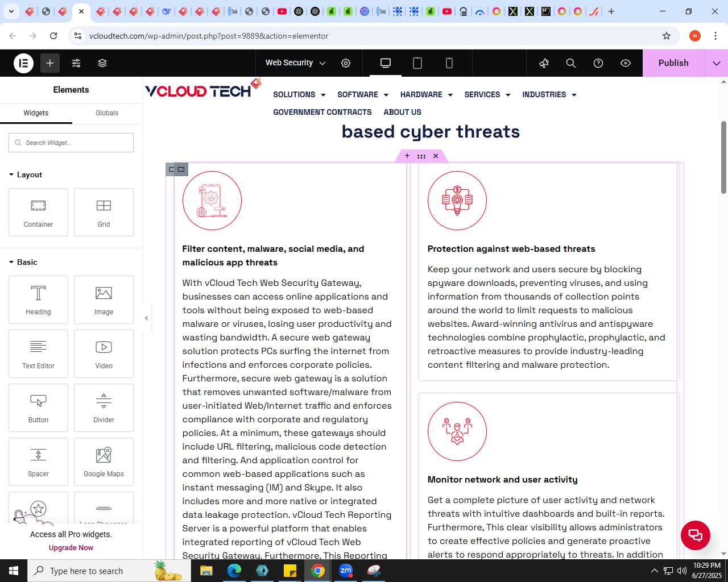Open the Help question mark icon
728x582 pixels.
pyautogui.click(x=598, y=63)
